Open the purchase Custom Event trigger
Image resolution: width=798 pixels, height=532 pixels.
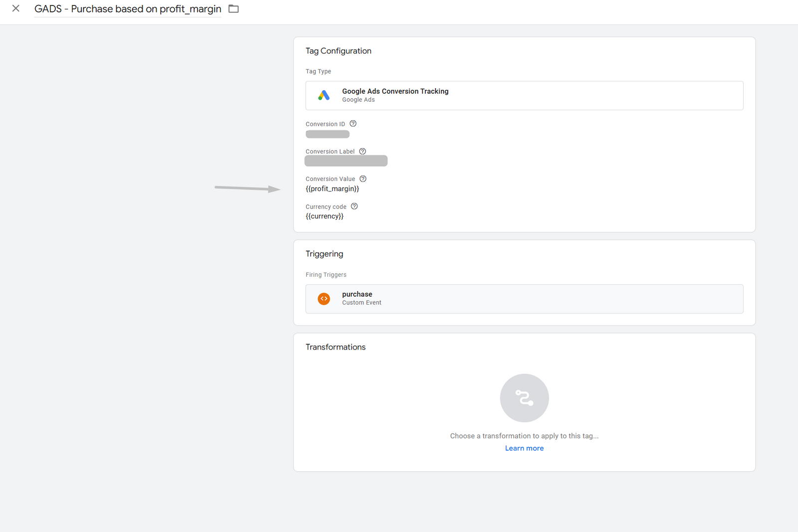[524, 299]
